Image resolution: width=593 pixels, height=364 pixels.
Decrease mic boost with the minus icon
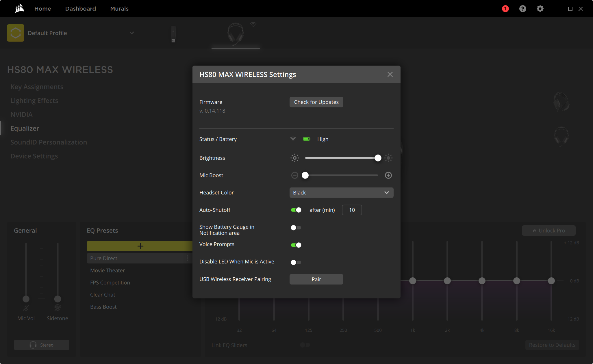click(x=295, y=175)
